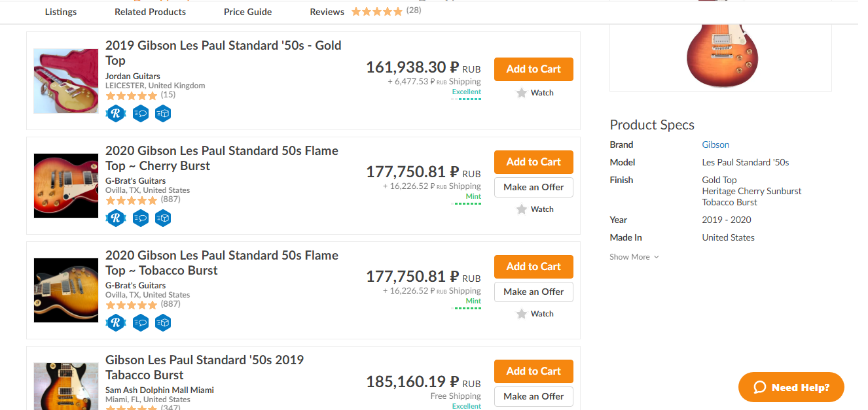The image size is (868, 410).
Task: Click the Reverb badge icon on Gold Top listing
Action: point(116,113)
